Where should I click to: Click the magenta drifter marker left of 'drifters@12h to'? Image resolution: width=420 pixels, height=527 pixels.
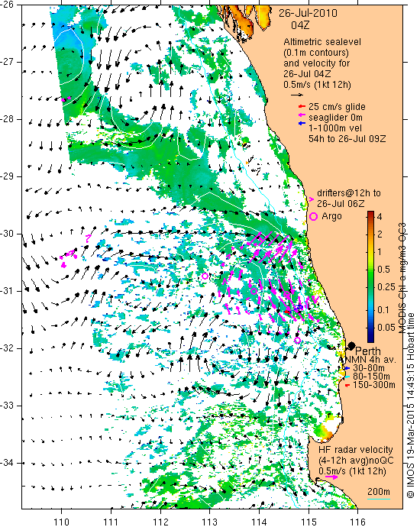point(311,199)
